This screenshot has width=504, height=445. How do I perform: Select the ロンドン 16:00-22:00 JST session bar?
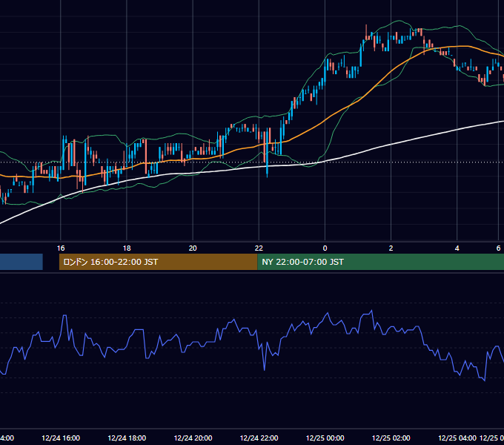coord(158,262)
